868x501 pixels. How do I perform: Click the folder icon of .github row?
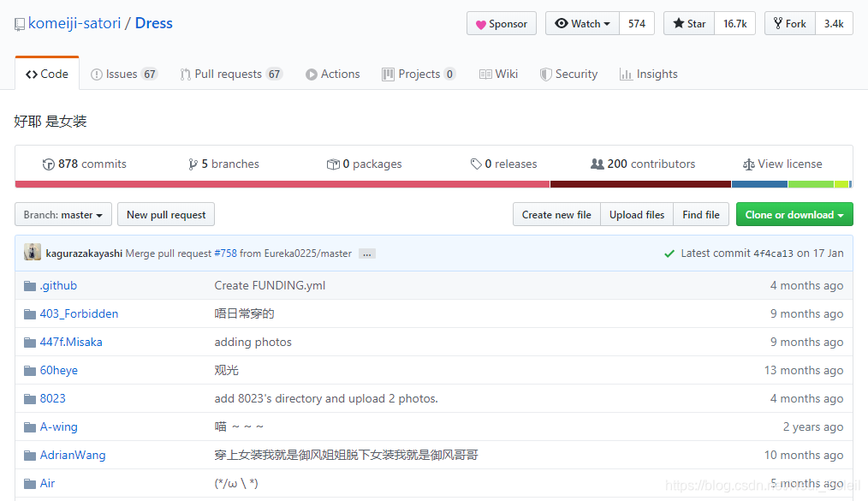pos(30,286)
